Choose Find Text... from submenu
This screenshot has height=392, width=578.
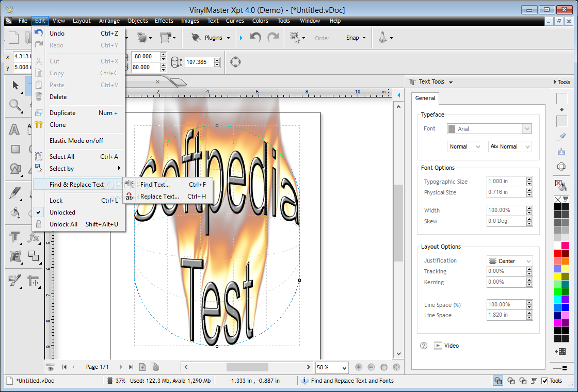pos(168,185)
